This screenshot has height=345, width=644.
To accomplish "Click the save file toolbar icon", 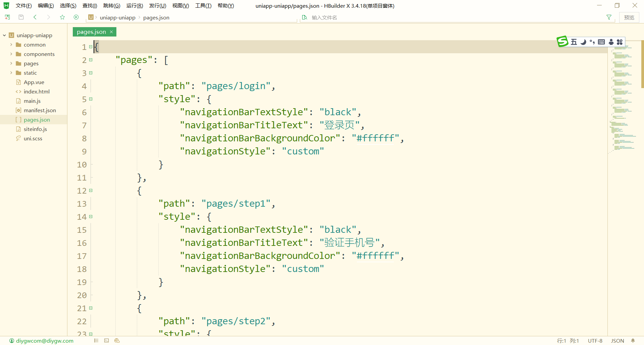I will pos(21,17).
